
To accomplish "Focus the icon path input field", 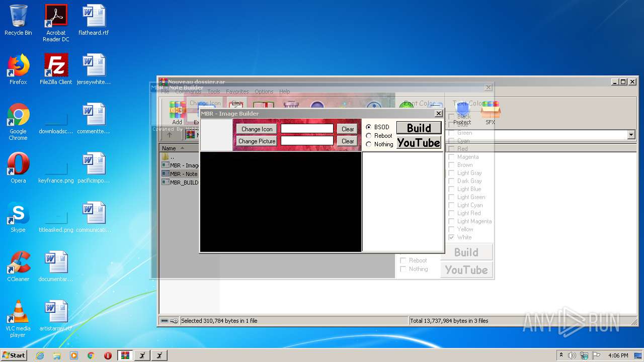I will pyautogui.click(x=307, y=129).
